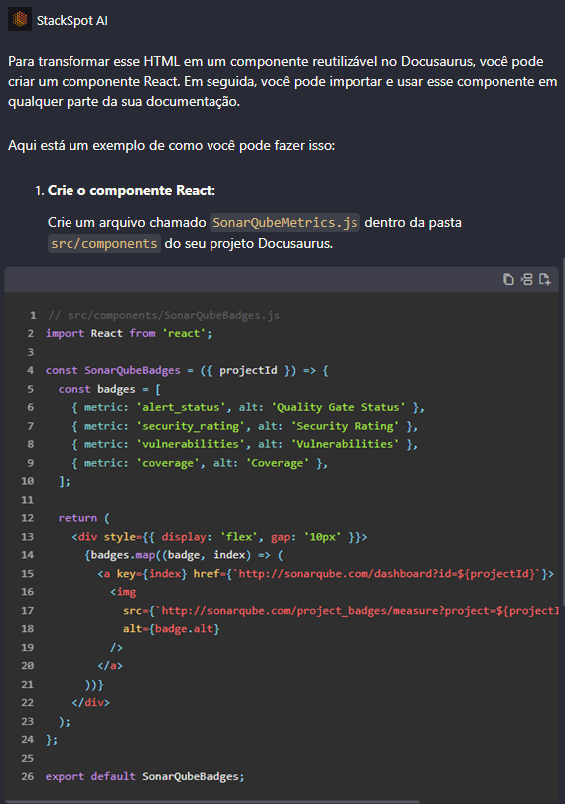Click the 'Coverage' alt string
This screenshot has width=566, height=804.
point(277,463)
